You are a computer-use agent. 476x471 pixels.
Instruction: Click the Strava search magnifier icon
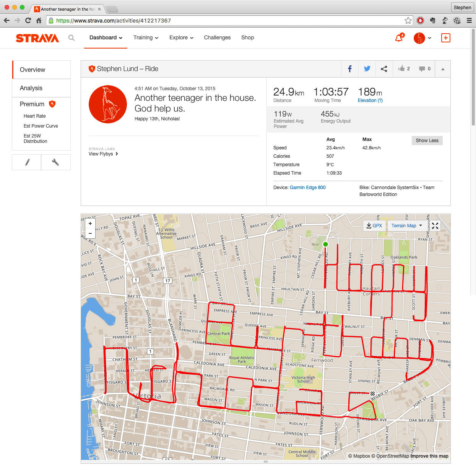click(71, 38)
